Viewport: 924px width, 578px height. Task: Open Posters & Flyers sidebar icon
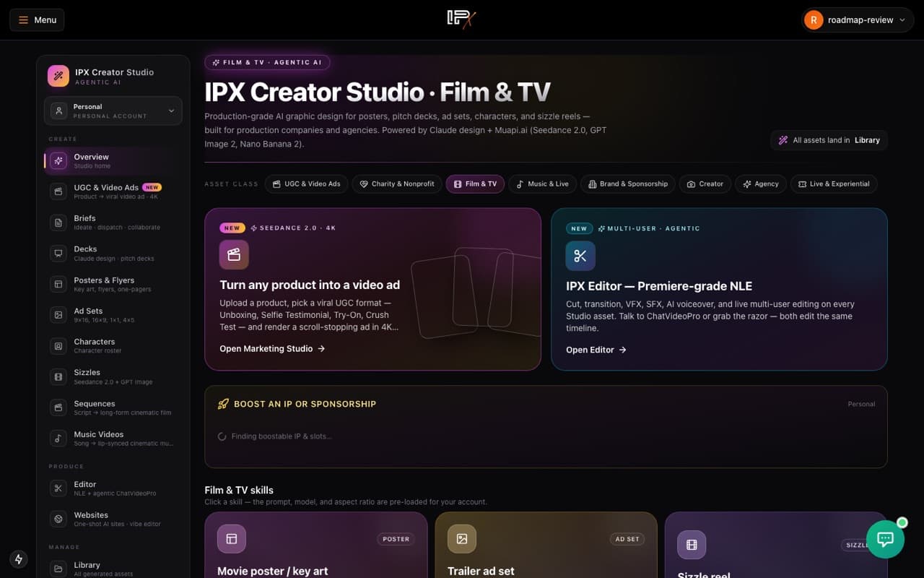point(58,285)
